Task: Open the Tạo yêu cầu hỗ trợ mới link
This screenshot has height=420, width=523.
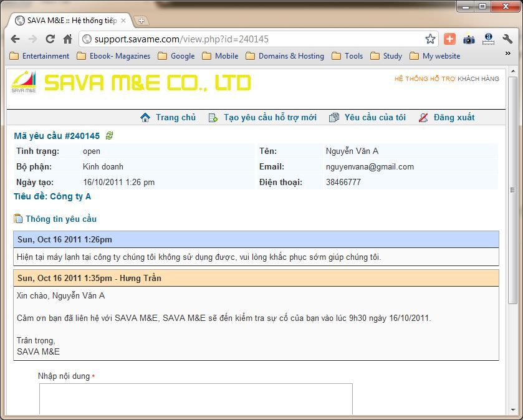Action: point(270,117)
